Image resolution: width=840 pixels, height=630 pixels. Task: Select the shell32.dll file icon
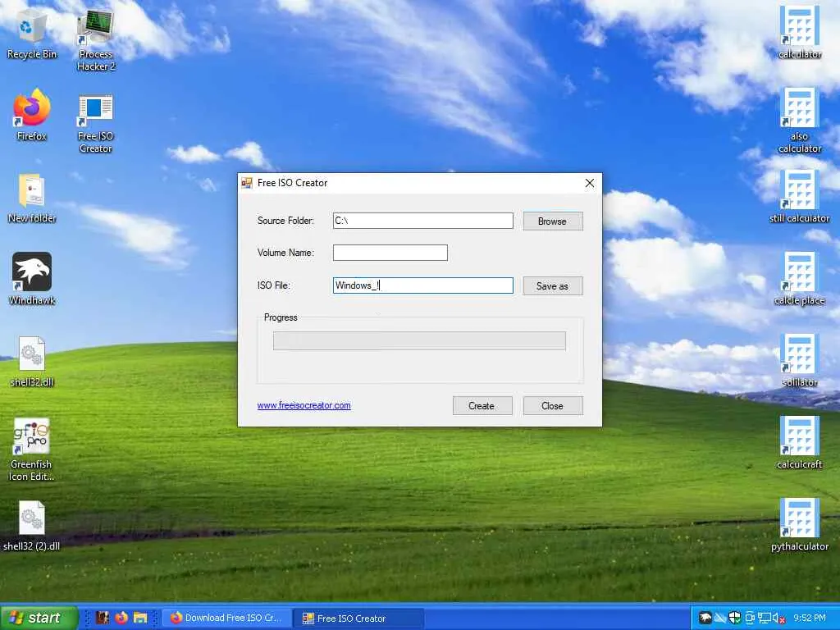click(x=32, y=361)
